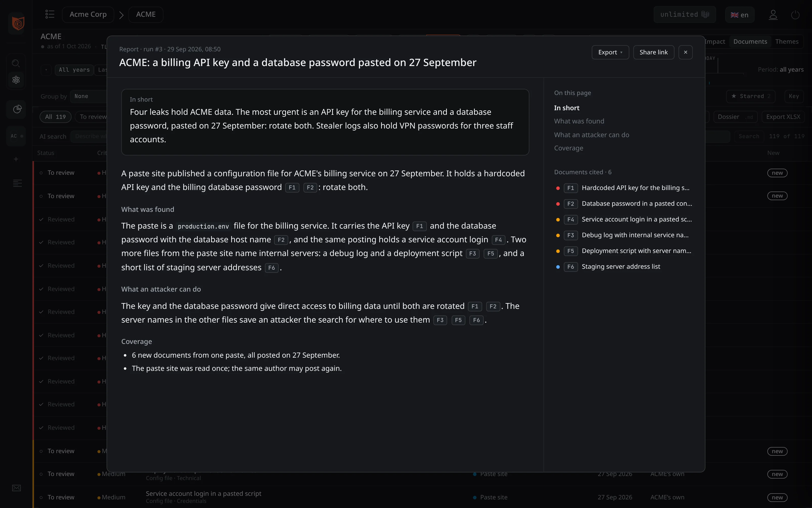Open cited document F4 Service account login
The width and height of the screenshot is (812, 508).
point(624,219)
